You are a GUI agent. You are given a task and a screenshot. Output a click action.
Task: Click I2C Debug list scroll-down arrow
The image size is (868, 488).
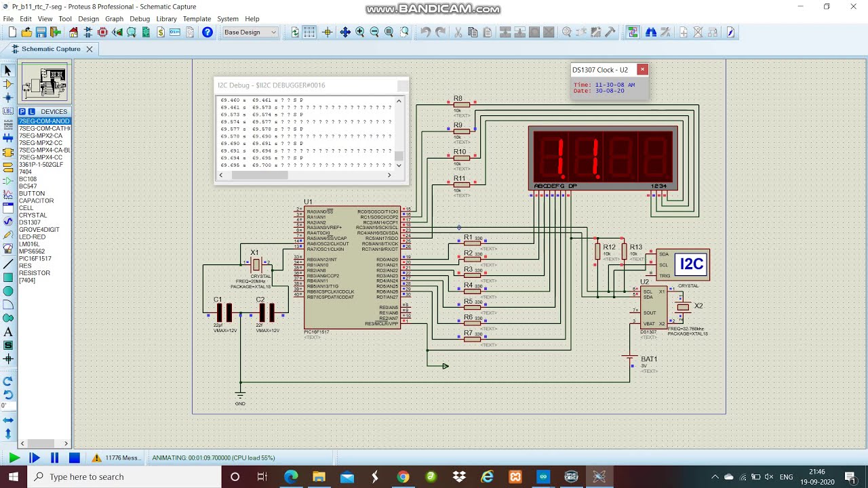399,165
